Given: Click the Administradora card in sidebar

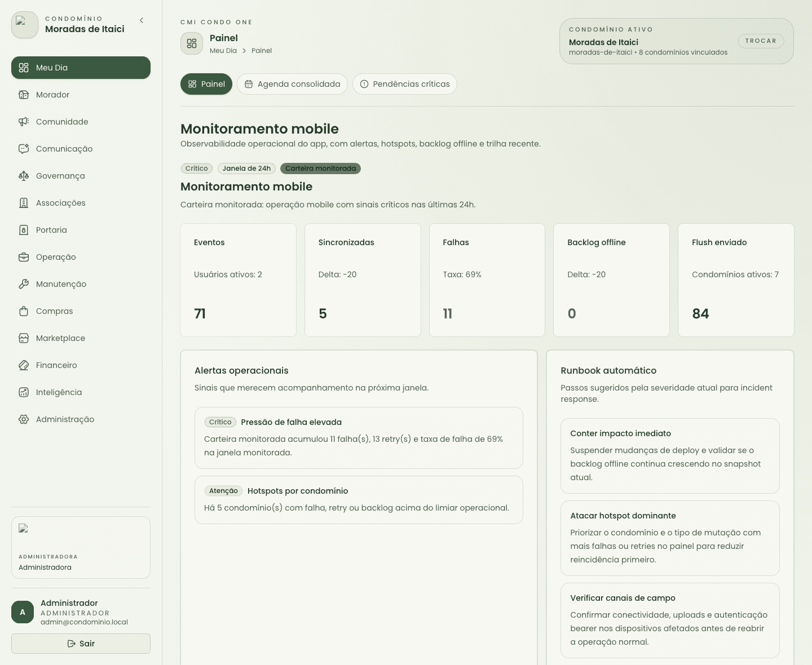Looking at the screenshot, I should 81,547.
